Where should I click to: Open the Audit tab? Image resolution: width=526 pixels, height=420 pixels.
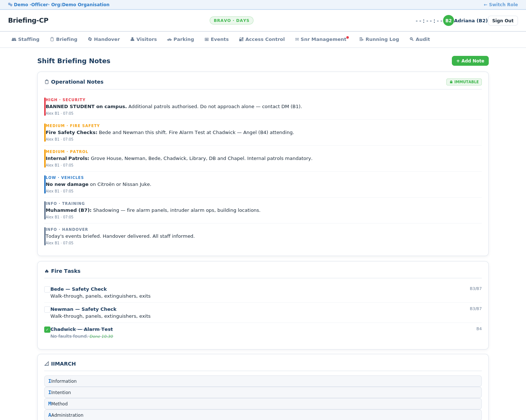click(420, 39)
